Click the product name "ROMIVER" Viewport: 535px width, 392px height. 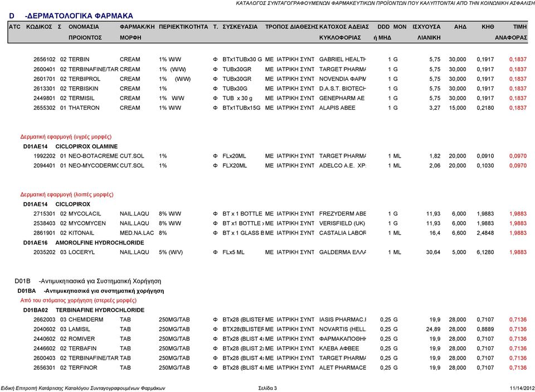[x=81, y=339]
